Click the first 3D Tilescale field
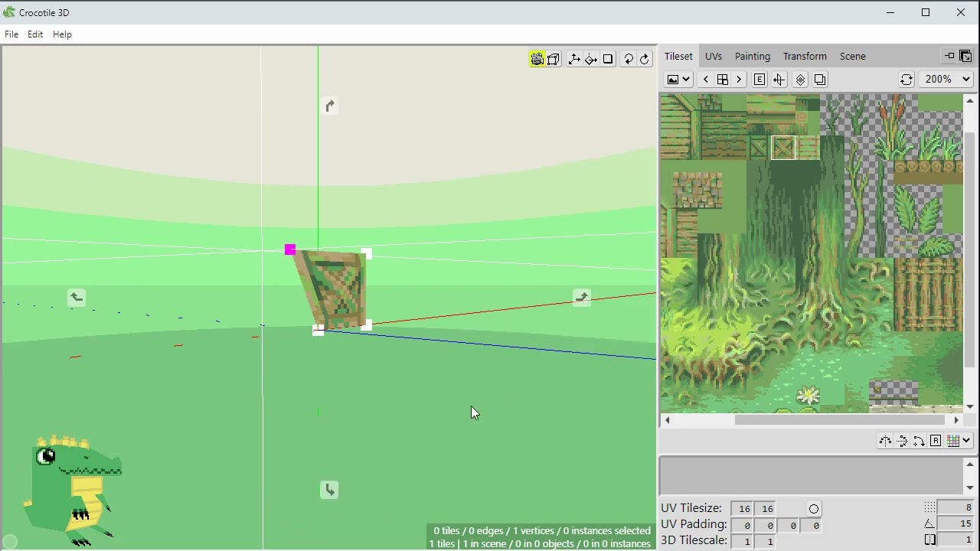This screenshot has width=980, height=551. pos(743,542)
